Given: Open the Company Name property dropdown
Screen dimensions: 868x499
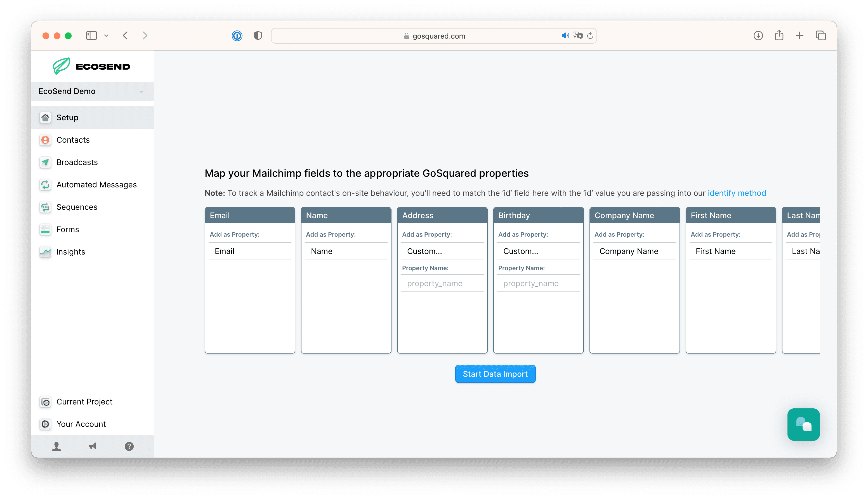Looking at the screenshot, I should [635, 251].
